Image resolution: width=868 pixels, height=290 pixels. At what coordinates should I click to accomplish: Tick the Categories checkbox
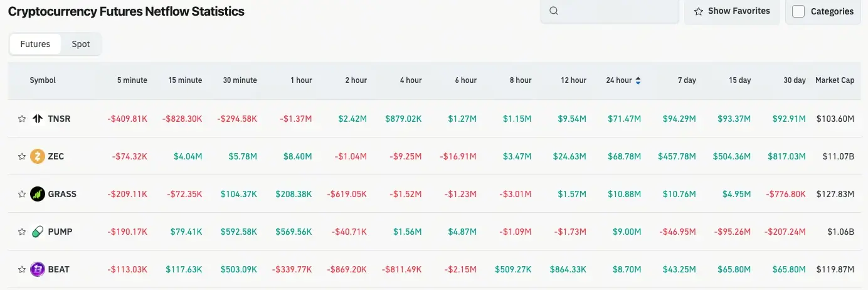tap(798, 11)
